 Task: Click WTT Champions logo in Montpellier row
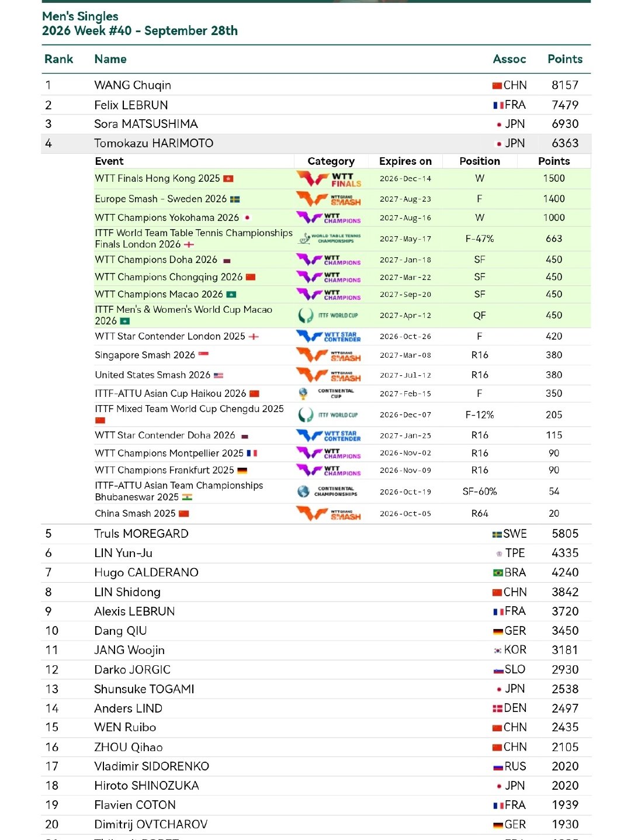click(329, 453)
